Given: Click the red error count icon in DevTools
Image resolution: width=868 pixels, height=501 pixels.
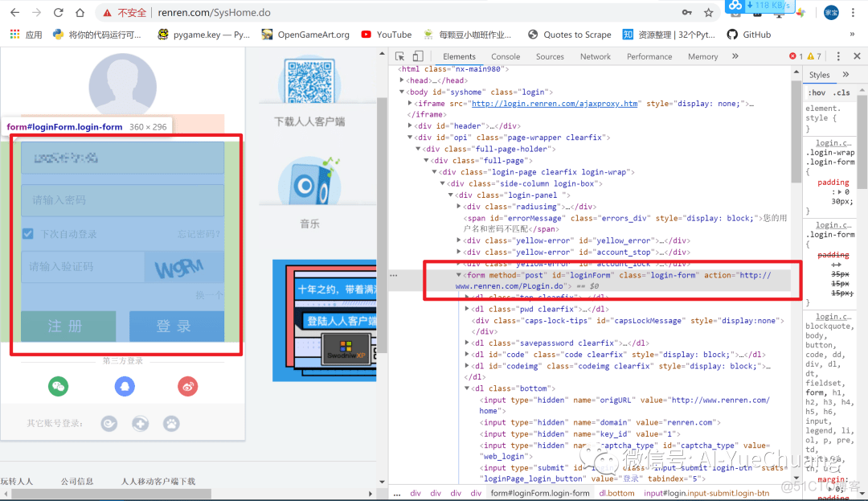Looking at the screenshot, I should click(792, 56).
